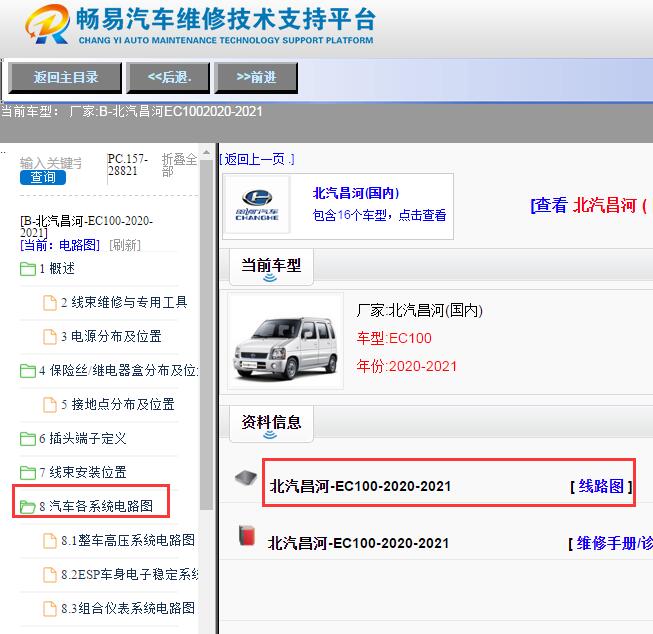This screenshot has width=653, height=634.
Task: Collapse tree item 8 汽车各系统电路图
Action: click(x=96, y=507)
